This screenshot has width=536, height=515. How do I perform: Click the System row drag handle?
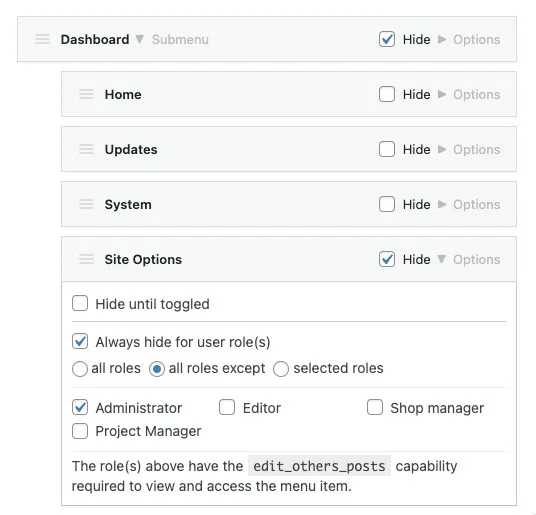pos(86,204)
